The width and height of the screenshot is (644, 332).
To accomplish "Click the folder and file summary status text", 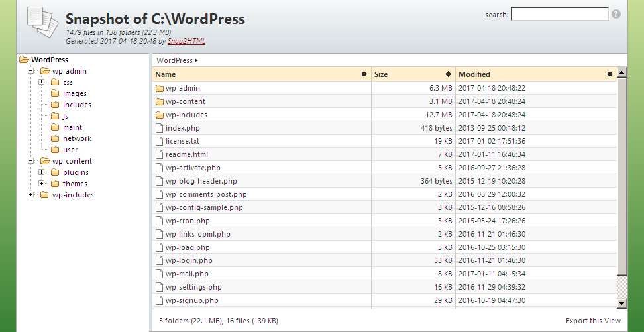I will (x=219, y=321).
